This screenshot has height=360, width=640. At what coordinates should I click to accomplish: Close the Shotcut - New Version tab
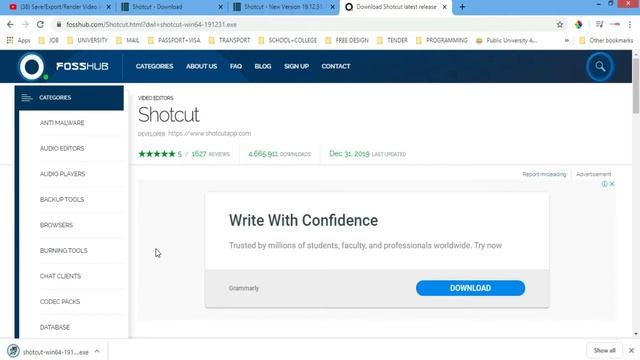tap(332, 7)
